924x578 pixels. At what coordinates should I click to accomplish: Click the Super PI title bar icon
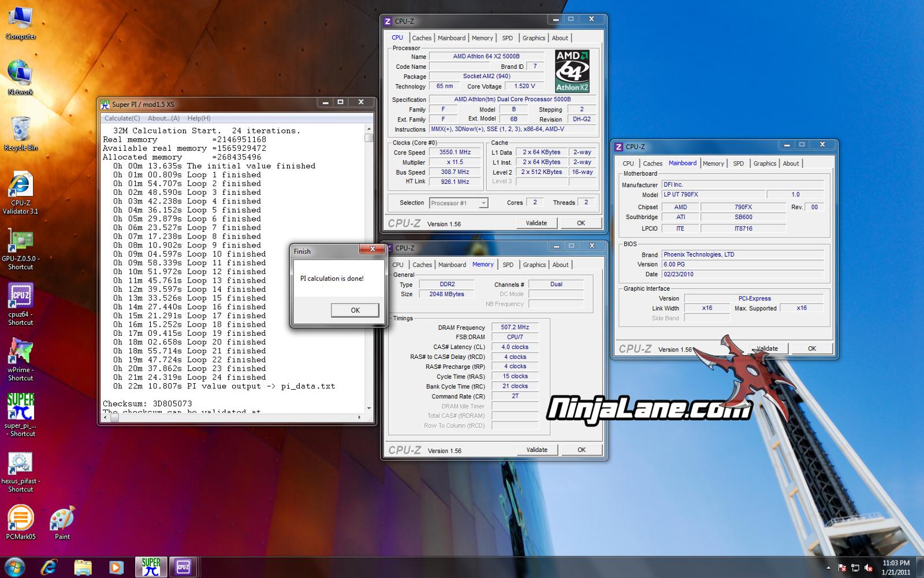coord(105,104)
